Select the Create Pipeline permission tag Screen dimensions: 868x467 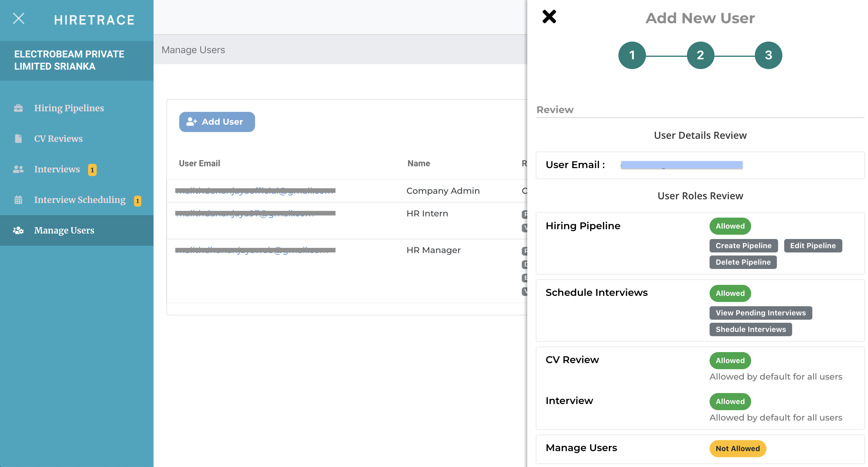743,245
